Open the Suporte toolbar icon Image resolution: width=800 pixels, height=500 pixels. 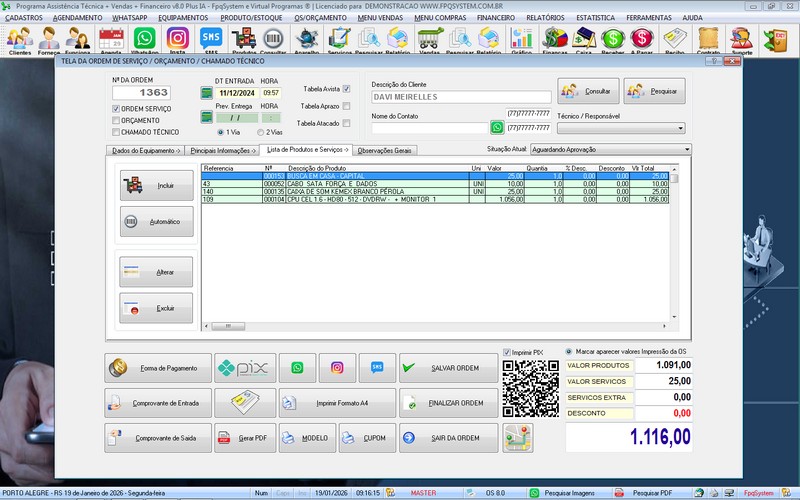point(741,40)
